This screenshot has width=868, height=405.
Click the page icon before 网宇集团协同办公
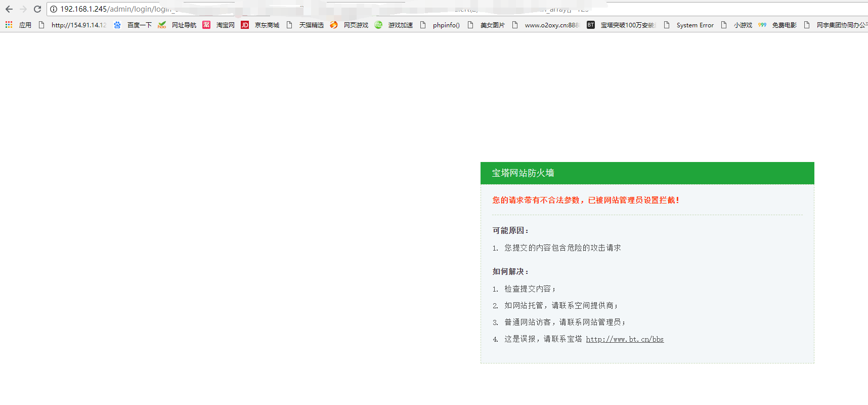pyautogui.click(x=807, y=25)
